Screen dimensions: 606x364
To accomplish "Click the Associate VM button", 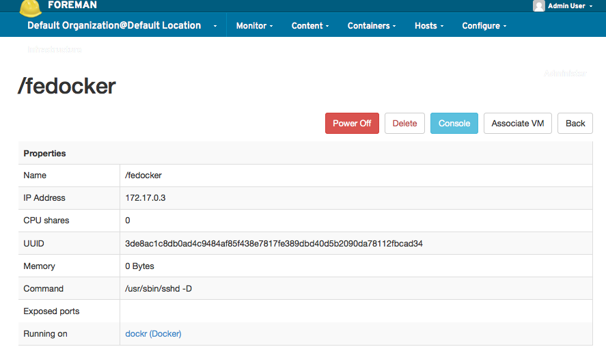I will [x=517, y=123].
